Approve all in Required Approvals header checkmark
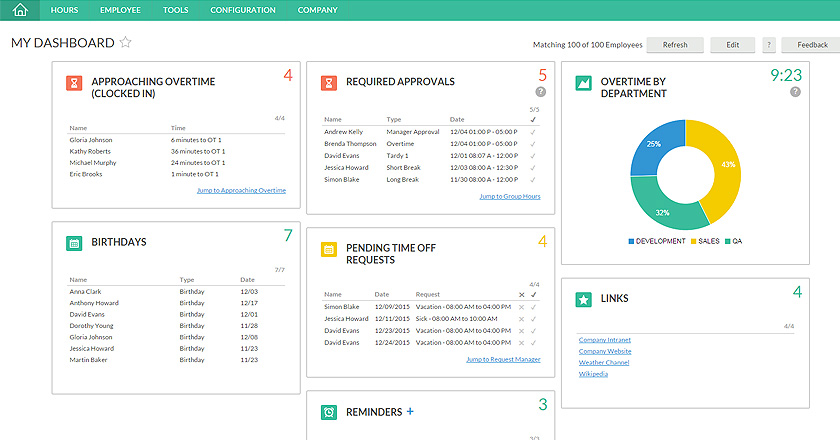 pos(532,120)
